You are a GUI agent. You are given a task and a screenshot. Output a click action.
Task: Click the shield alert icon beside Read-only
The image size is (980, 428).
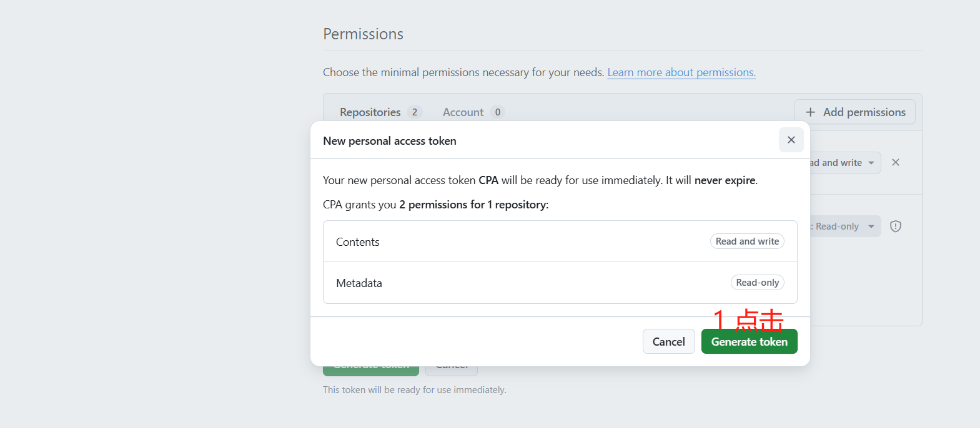[895, 226]
